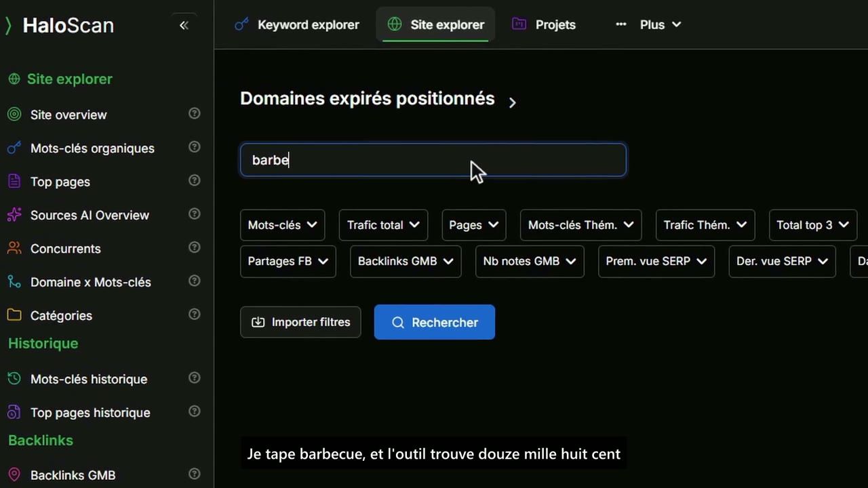Open help for Mots-clés organiques
Image resolution: width=868 pixels, height=488 pixels.
(195, 146)
